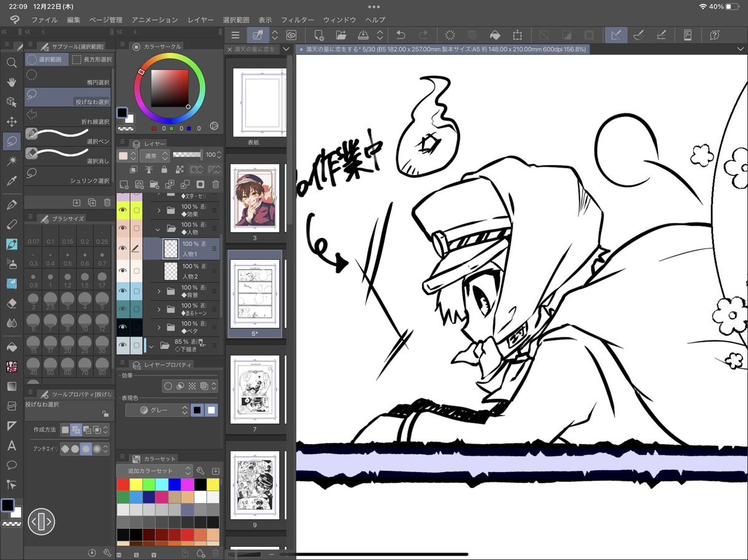Open the ファイル menu

pos(44,20)
